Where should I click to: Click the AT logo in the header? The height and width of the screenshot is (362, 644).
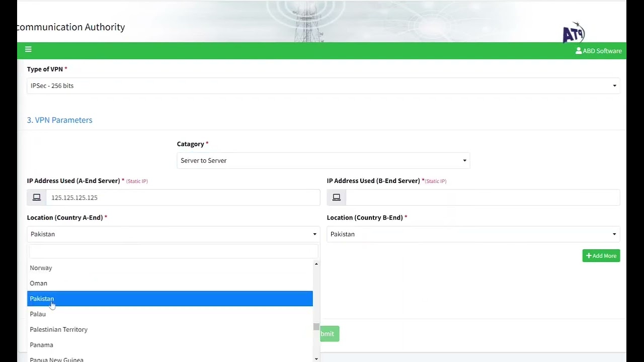click(574, 33)
